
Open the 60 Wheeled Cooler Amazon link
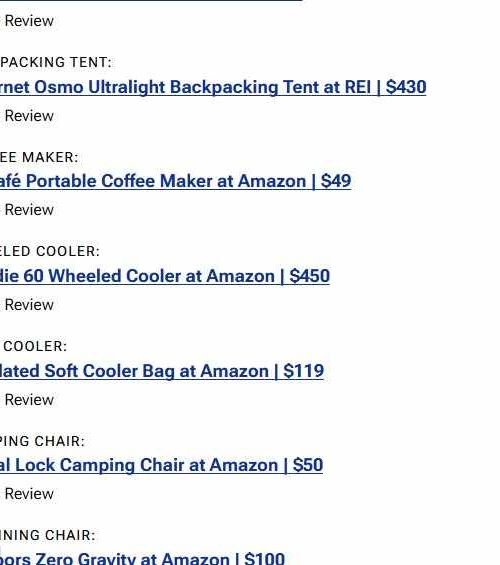click(x=165, y=276)
